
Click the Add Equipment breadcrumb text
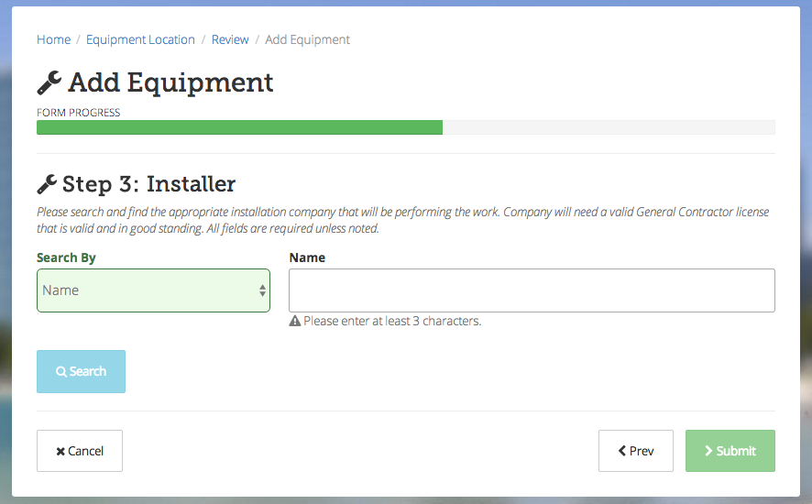point(308,40)
